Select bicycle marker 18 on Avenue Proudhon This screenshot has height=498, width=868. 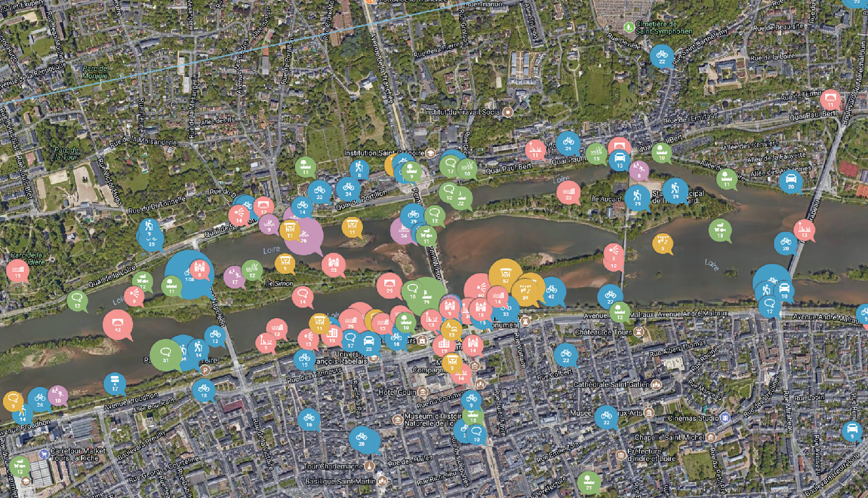[204, 390]
